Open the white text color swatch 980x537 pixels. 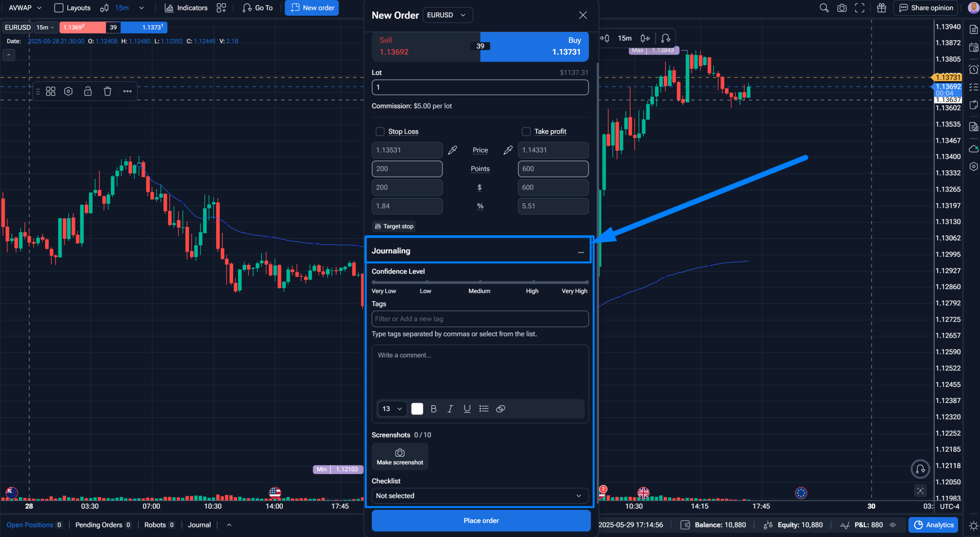(x=417, y=409)
